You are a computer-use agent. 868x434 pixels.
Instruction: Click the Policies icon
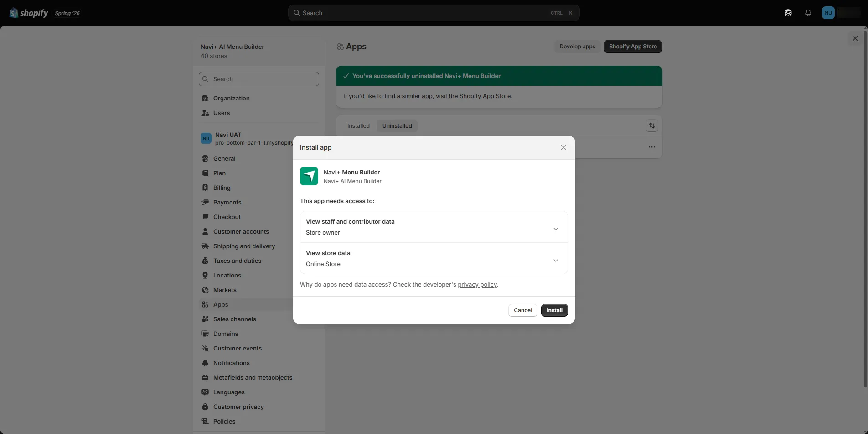coord(205,421)
